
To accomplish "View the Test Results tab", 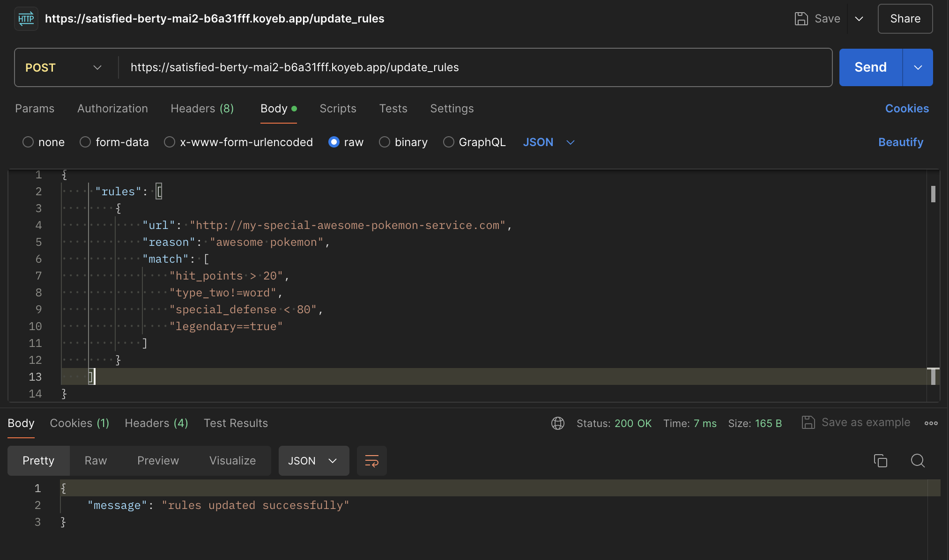I will (236, 423).
